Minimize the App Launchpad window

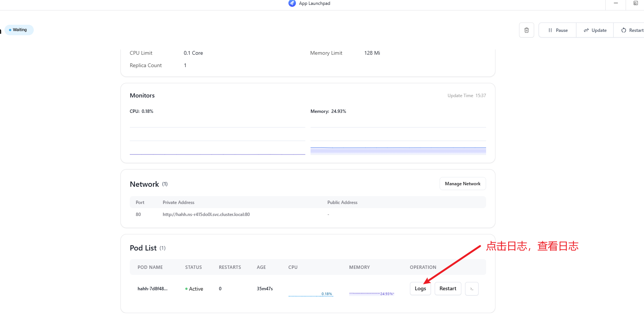[615, 3]
